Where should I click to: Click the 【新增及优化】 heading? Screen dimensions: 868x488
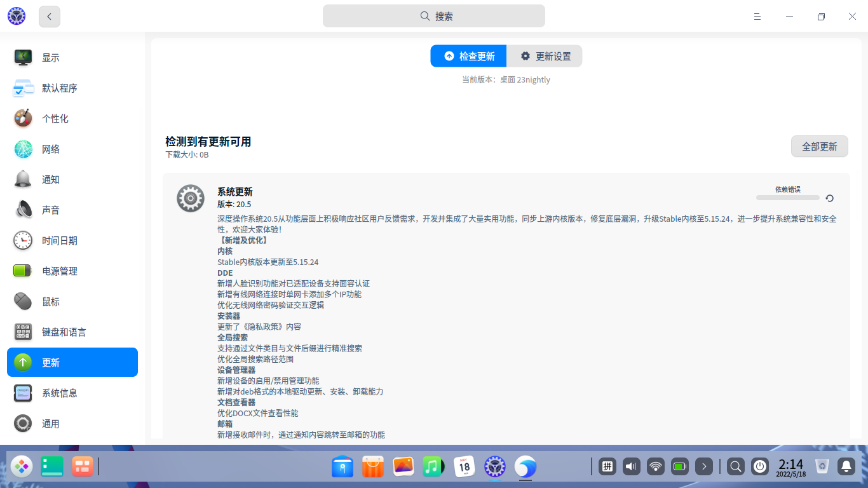point(243,240)
